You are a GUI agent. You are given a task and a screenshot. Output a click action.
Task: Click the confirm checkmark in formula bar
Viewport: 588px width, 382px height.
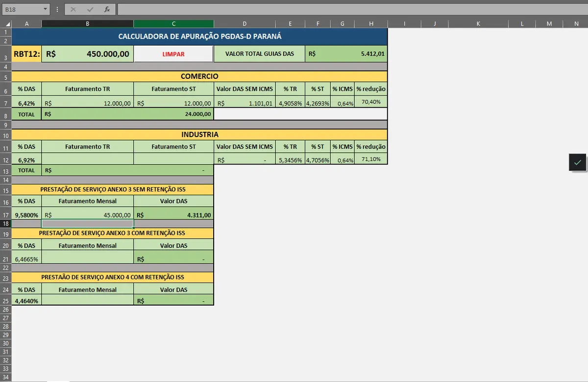(x=90, y=9)
